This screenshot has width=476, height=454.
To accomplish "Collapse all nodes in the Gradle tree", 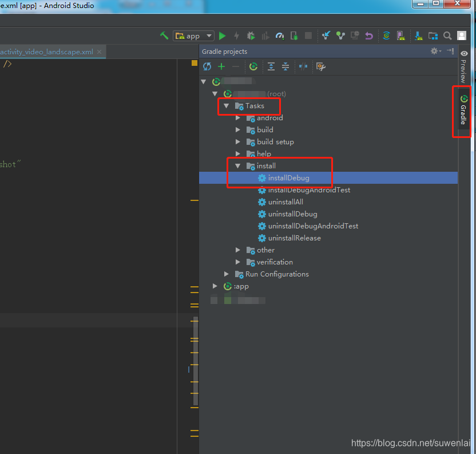I will coord(285,66).
